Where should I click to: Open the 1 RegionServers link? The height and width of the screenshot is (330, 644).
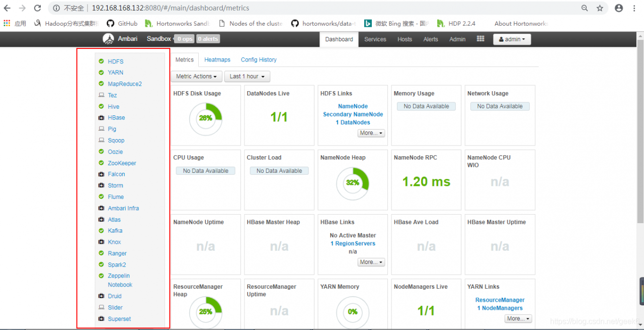coord(353,243)
